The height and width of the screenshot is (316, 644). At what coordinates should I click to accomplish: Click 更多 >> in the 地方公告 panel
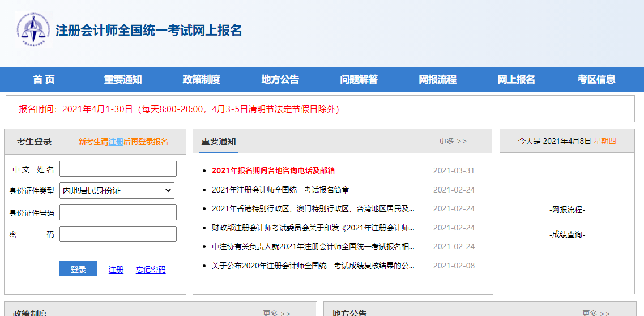click(596, 313)
